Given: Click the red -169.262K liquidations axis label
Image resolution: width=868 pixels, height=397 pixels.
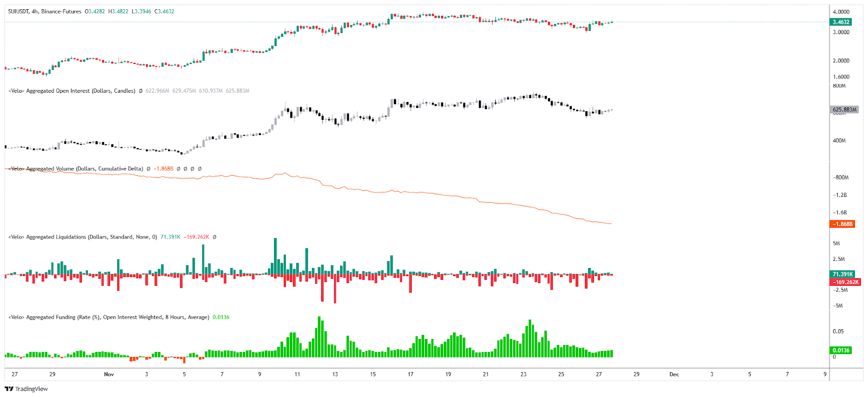Looking at the screenshot, I should pyautogui.click(x=845, y=282).
